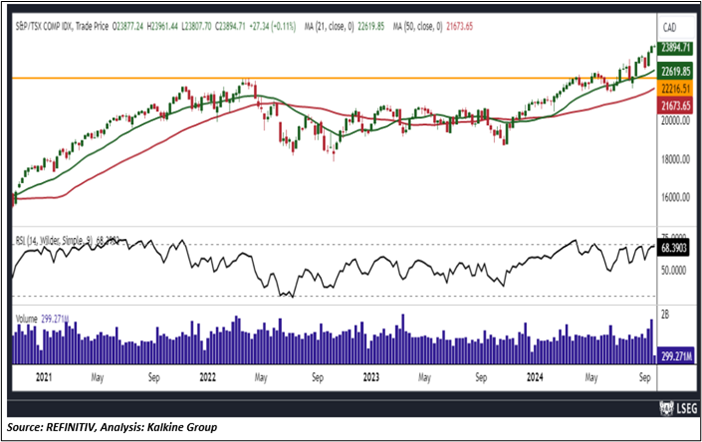Click the CAD currency label
Image resolution: width=702 pixels, height=442 pixels.
[x=670, y=31]
